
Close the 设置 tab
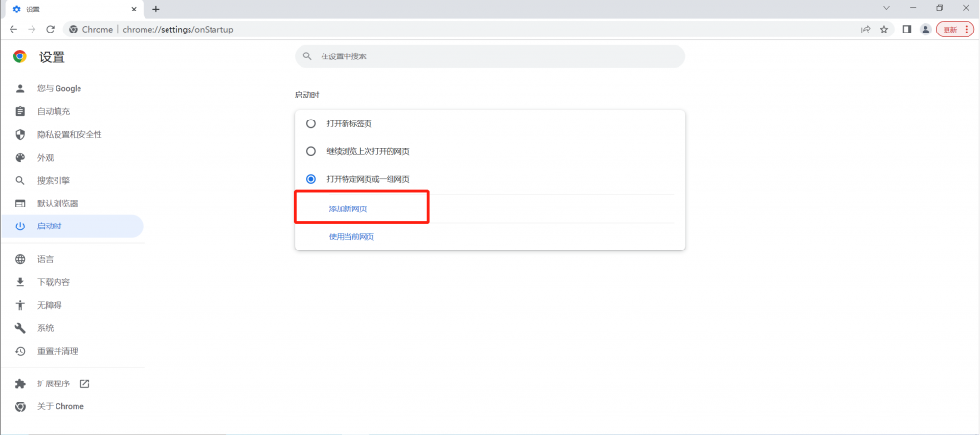(133, 9)
